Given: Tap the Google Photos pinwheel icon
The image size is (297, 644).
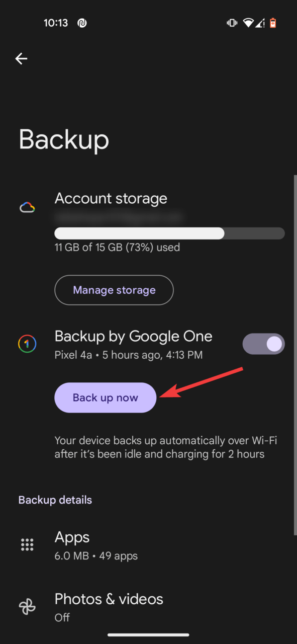Looking at the screenshot, I should coord(27,606).
